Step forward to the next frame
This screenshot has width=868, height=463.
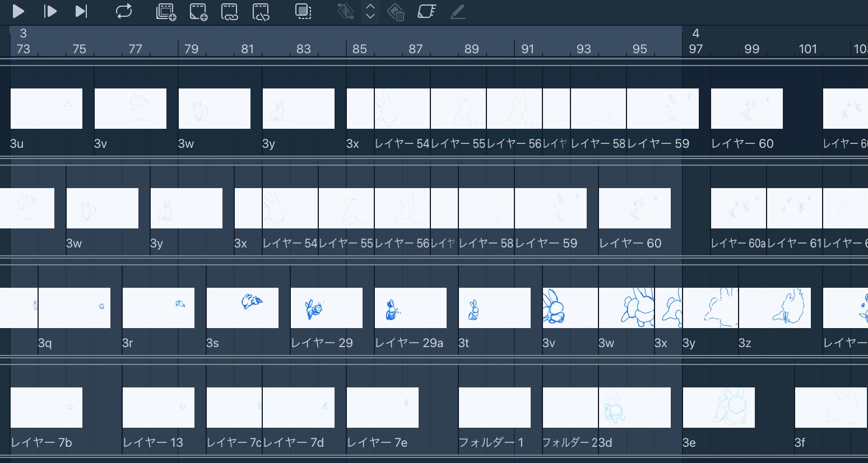pos(50,11)
